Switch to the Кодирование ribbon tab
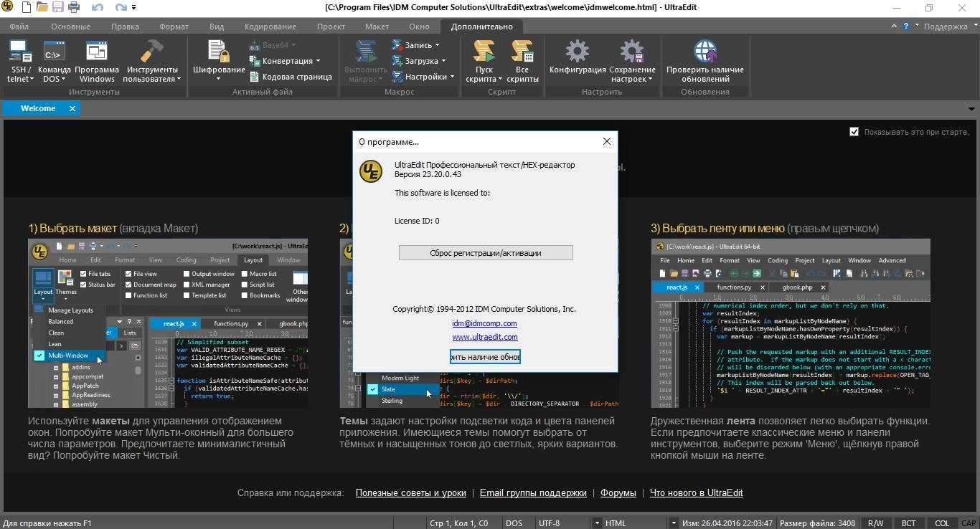This screenshot has height=529, width=980. (270, 27)
